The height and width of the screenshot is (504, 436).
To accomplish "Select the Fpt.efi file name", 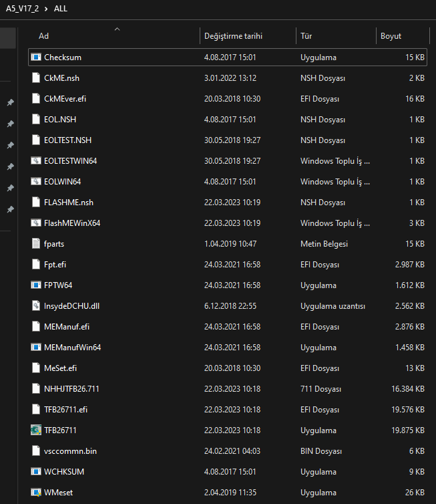I will [x=55, y=265].
